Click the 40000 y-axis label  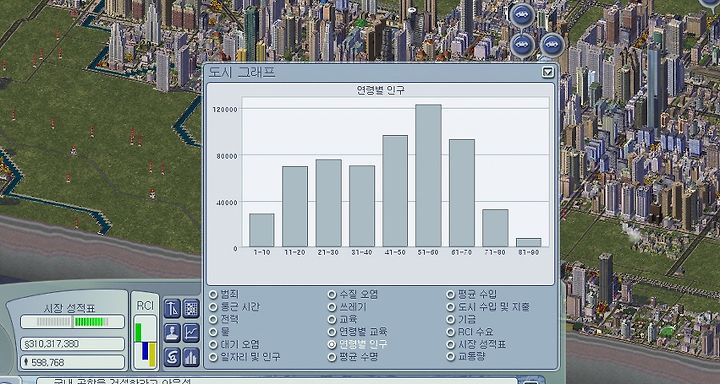click(x=227, y=203)
